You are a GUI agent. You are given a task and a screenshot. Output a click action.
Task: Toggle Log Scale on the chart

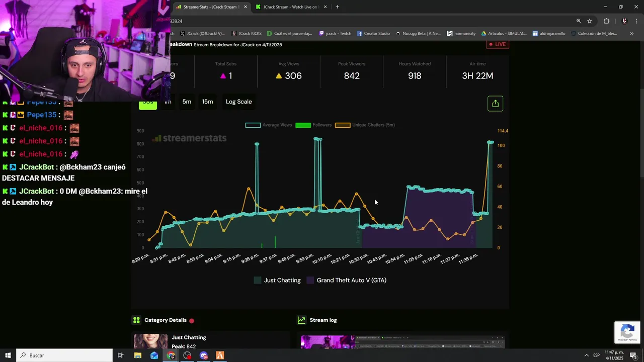[238, 102]
